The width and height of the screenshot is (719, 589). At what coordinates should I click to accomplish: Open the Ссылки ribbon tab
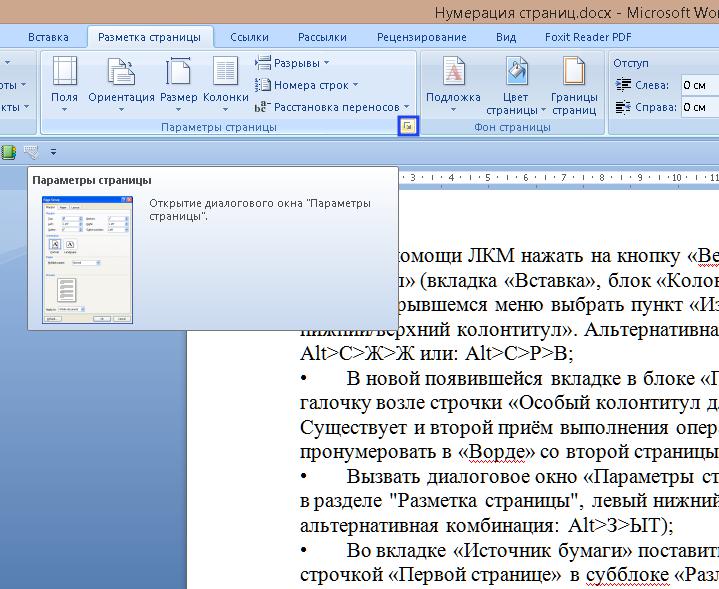point(249,37)
